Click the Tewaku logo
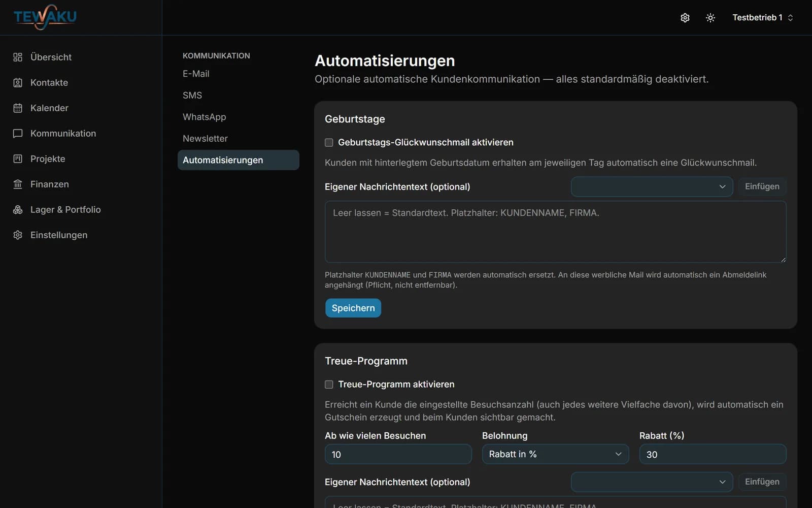 tap(45, 17)
